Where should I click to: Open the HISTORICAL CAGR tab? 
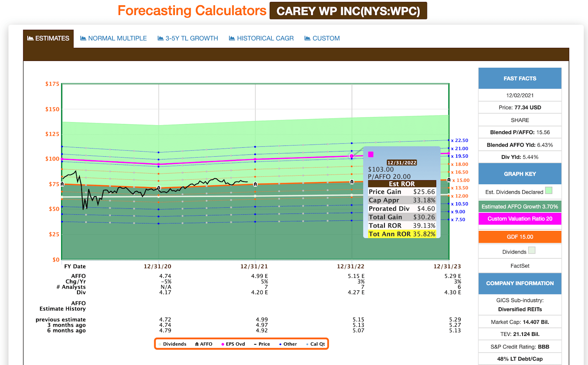[265, 38]
